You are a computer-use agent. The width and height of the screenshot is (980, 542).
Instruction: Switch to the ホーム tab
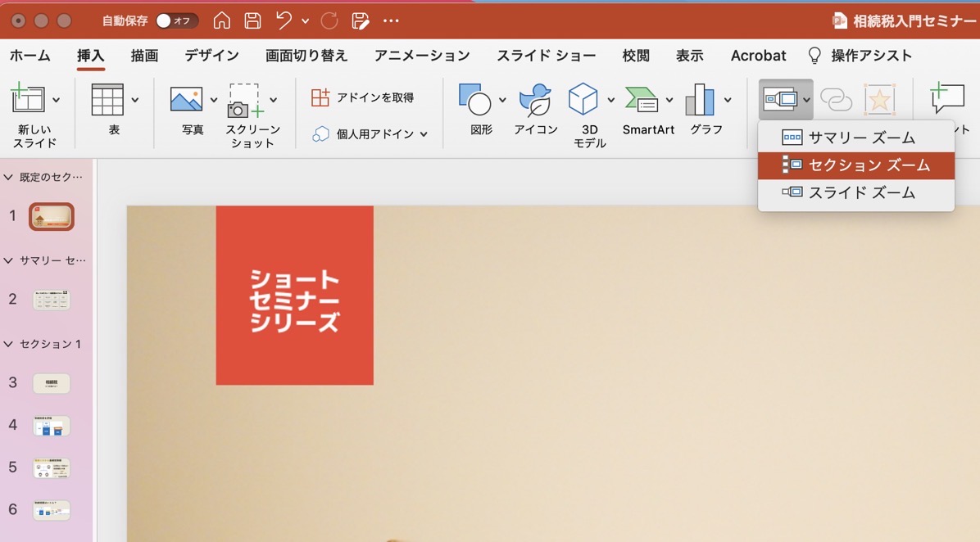click(x=30, y=56)
